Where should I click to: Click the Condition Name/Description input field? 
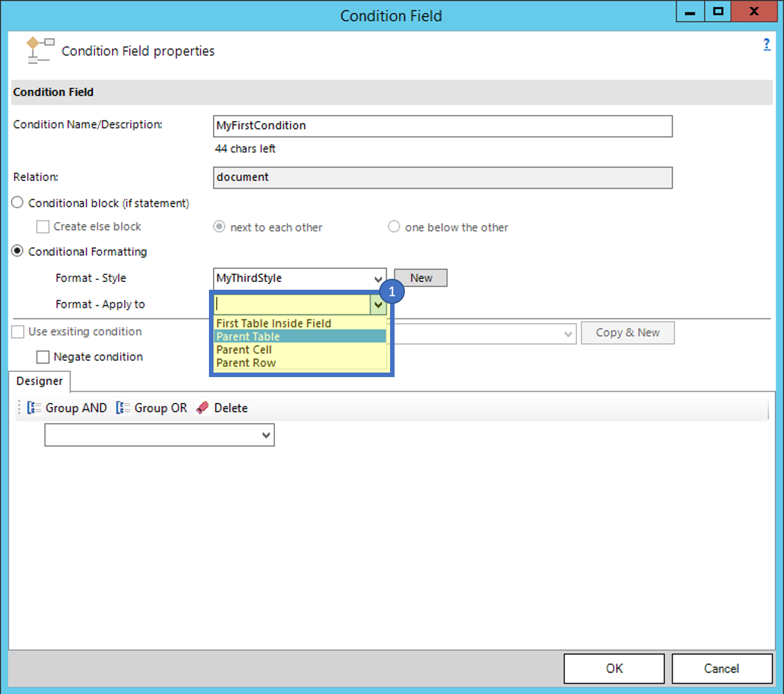(x=442, y=126)
